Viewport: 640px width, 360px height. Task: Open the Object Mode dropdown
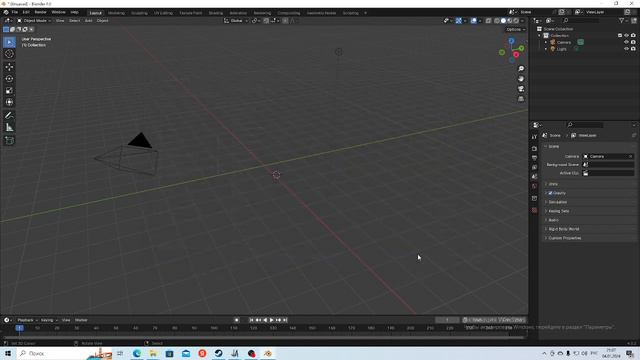click(x=34, y=20)
